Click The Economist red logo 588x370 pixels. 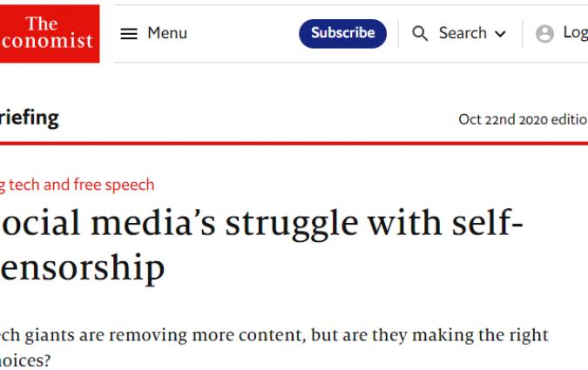[48, 33]
